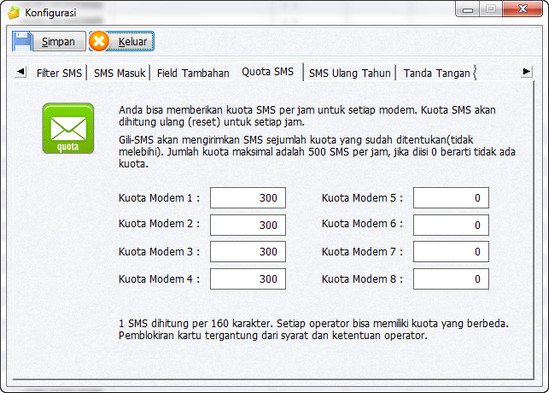549x393 pixels.
Task: Select the Quota SMS tab
Action: (x=267, y=71)
